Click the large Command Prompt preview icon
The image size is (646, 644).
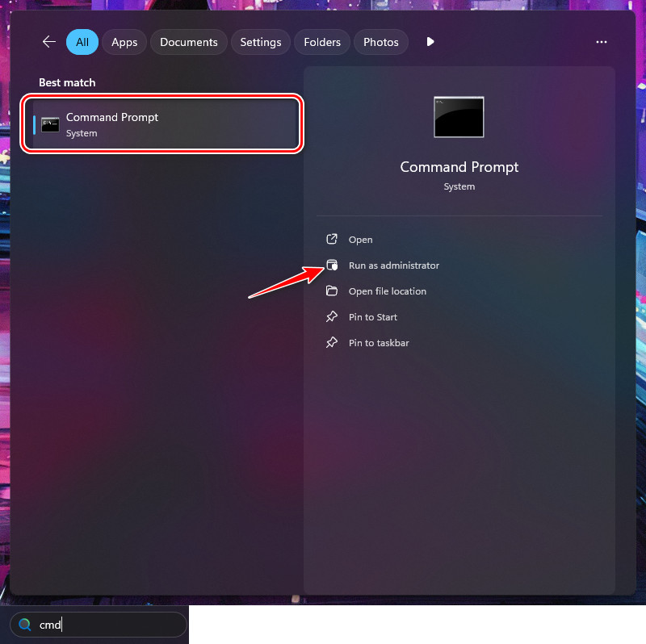click(x=459, y=117)
